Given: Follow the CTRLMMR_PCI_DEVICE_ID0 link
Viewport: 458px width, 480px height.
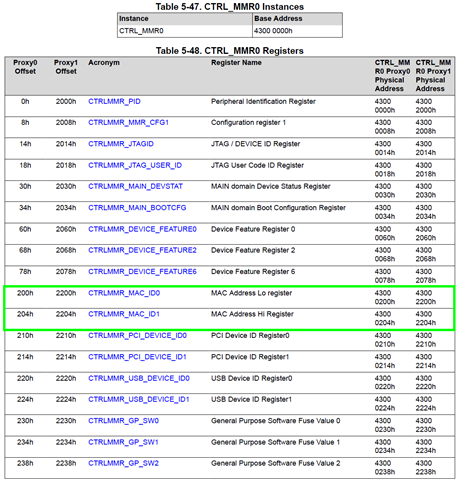Looking at the screenshot, I should [x=137, y=335].
